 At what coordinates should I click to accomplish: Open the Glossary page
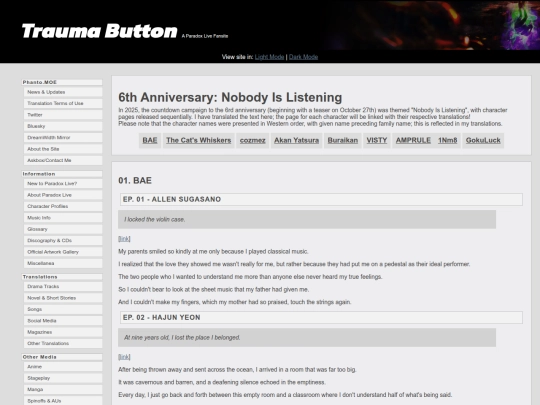pos(63,229)
